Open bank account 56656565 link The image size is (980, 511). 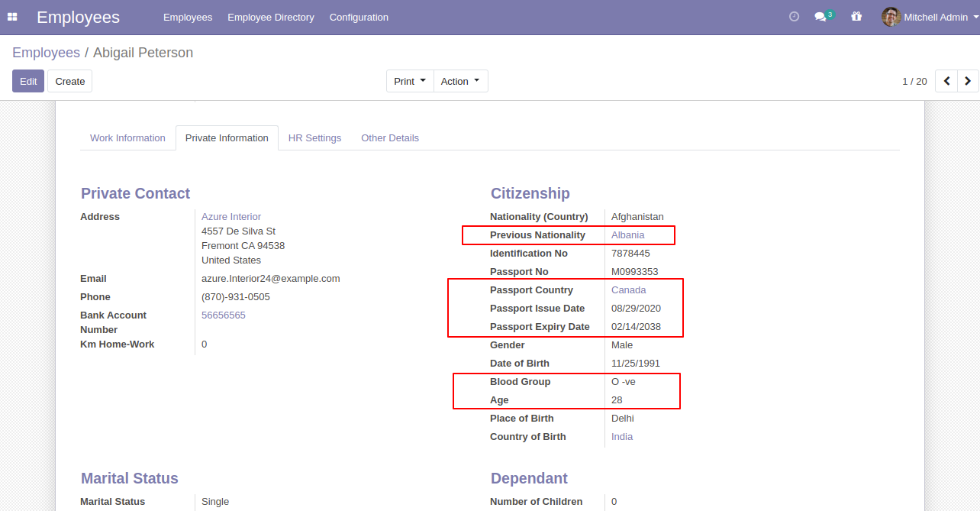(x=224, y=315)
